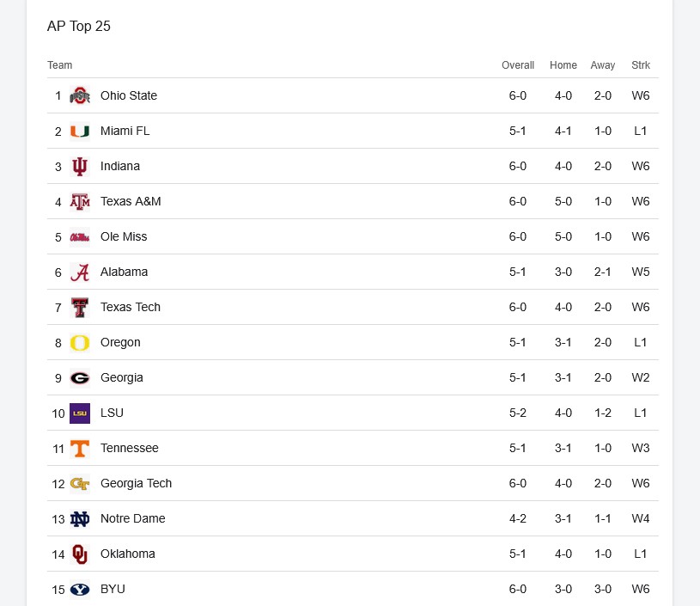Click the Miami FL team logo
This screenshot has width=700, height=606.
(80, 131)
